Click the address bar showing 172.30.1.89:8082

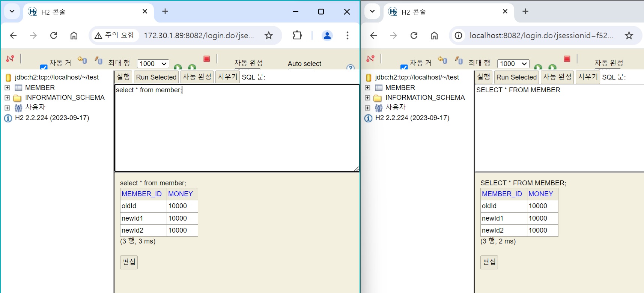tap(186, 35)
